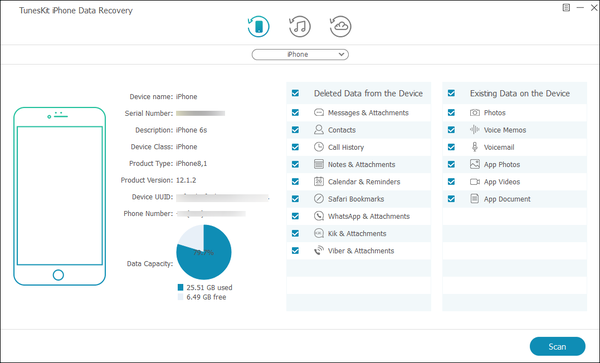Click the Product Type value iPhone8,1
Viewport: 600px width, 363px height.
click(191, 163)
